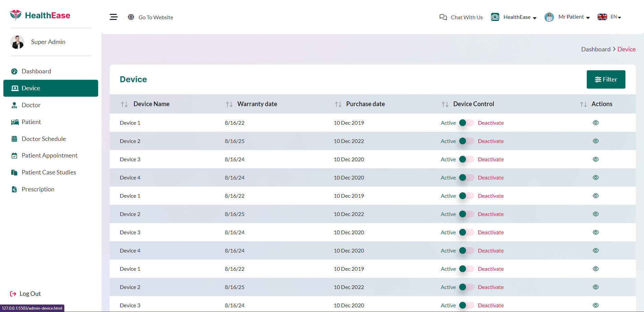Click the chat bubbles icon
The width and height of the screenshot is (644, 312).
(x=443, y=17)
